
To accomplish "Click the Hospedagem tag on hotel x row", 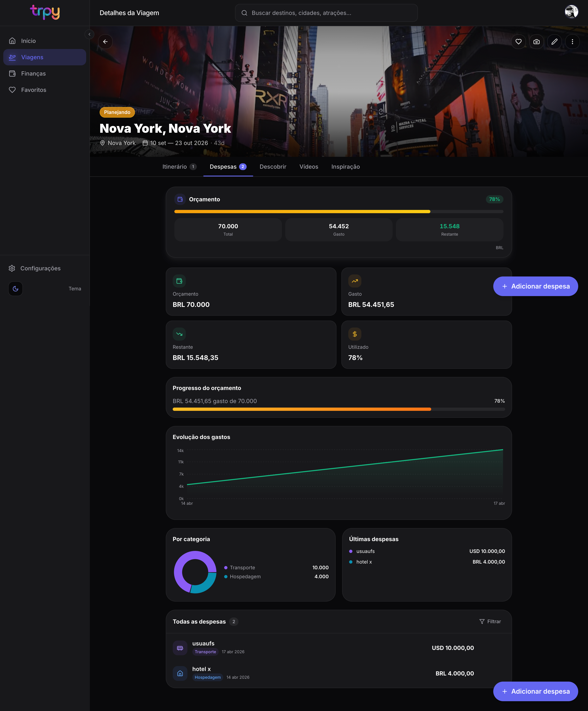I will click(208, 678).
